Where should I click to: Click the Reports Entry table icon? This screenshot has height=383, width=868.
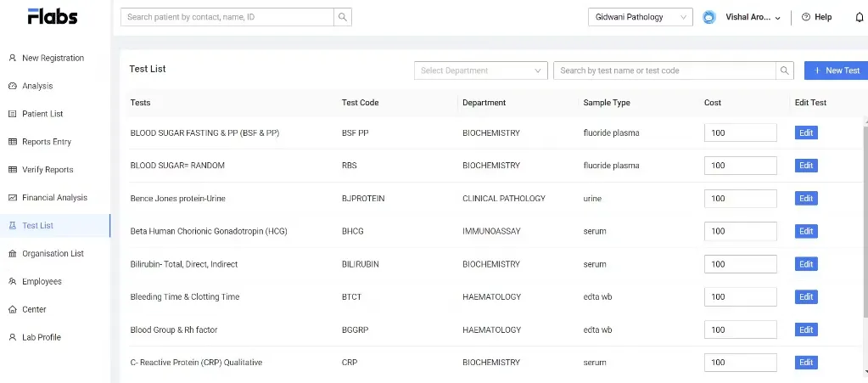pos(12,142)
